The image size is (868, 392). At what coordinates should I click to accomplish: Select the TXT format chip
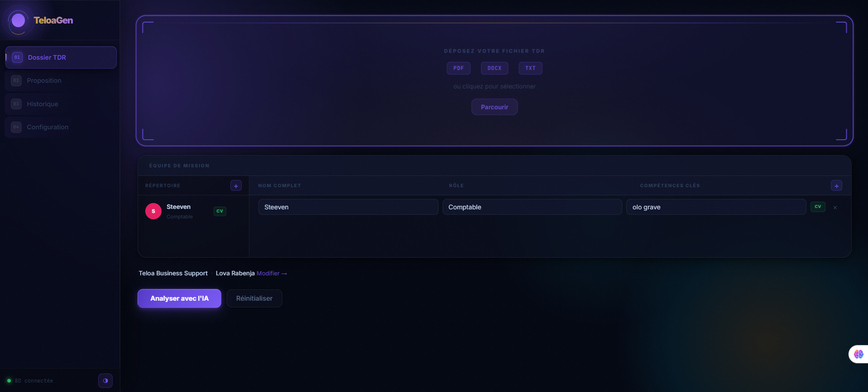click(530, 68)
